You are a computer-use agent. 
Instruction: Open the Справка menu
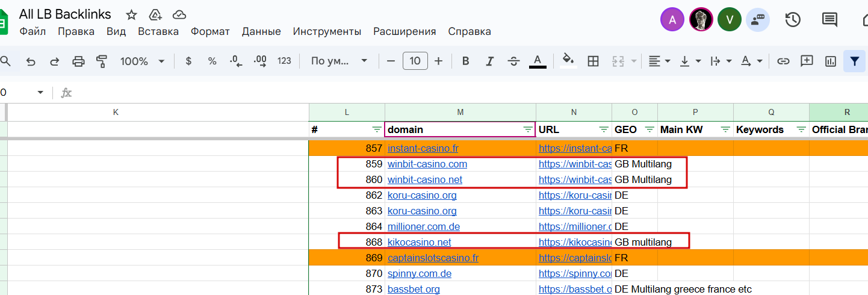click(470, 31)
